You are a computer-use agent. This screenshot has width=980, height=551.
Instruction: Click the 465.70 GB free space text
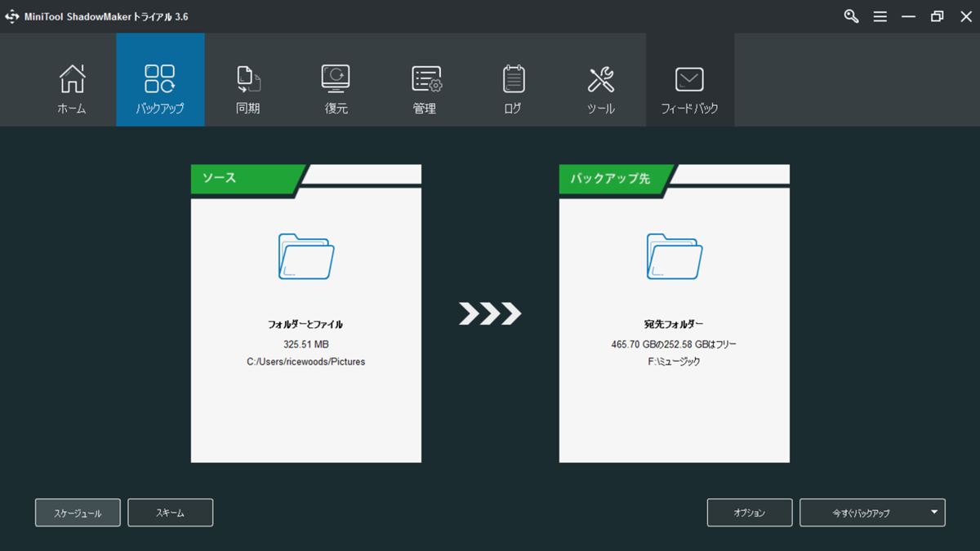(x=674, y=344)
